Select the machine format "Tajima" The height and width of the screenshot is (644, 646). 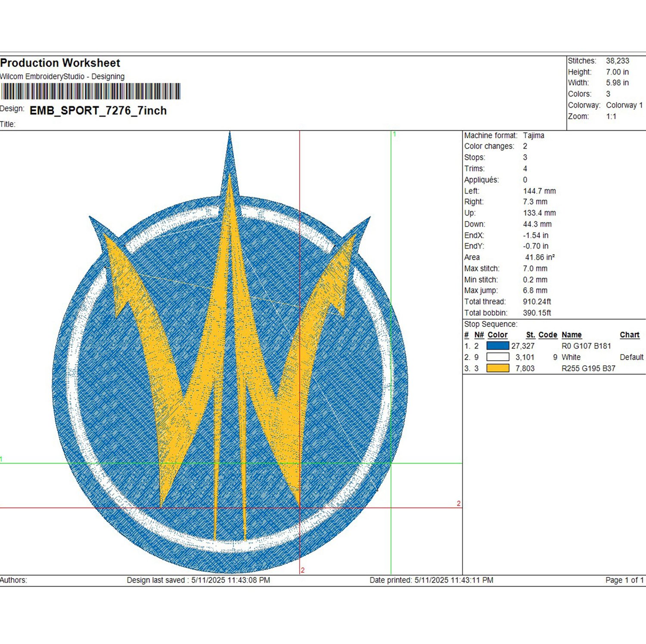pos(534,135)
